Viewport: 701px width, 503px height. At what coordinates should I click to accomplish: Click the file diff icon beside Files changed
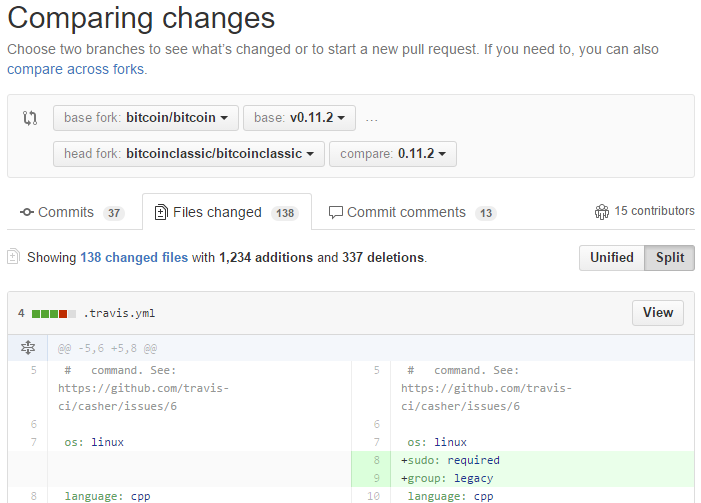161,212
